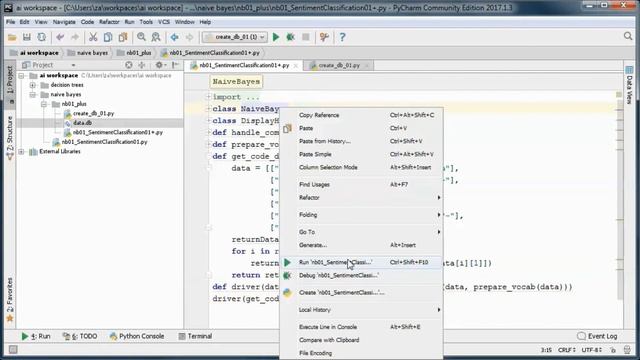This screenshot has width=640, height=360.
Task: Open the Run tool window
Action: [x=36, y=336]
